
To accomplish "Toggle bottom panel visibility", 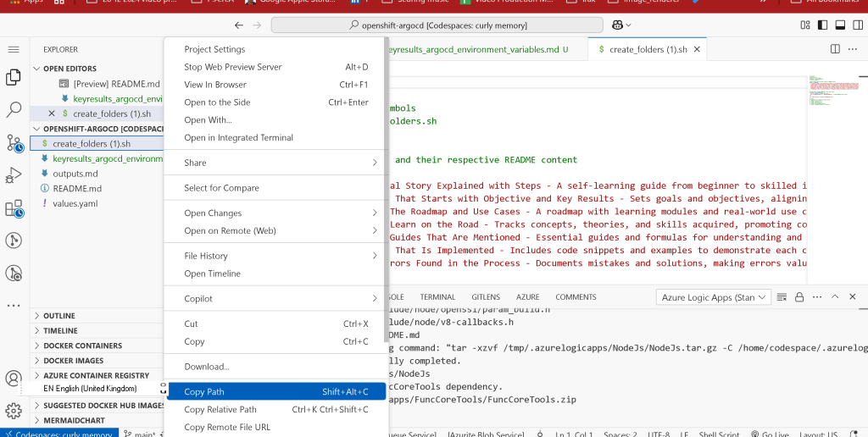I will (x=840, y=25).
